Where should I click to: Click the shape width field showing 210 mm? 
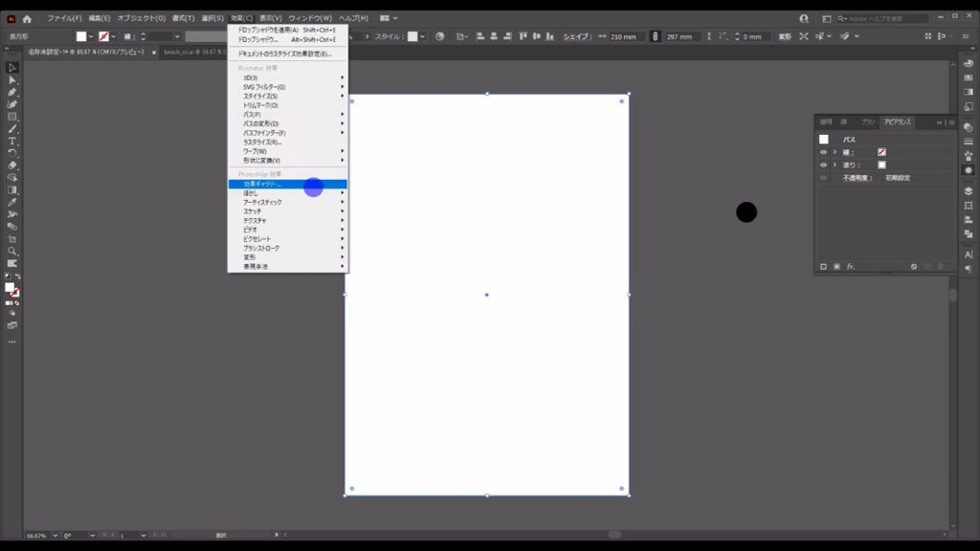point(627,37)
